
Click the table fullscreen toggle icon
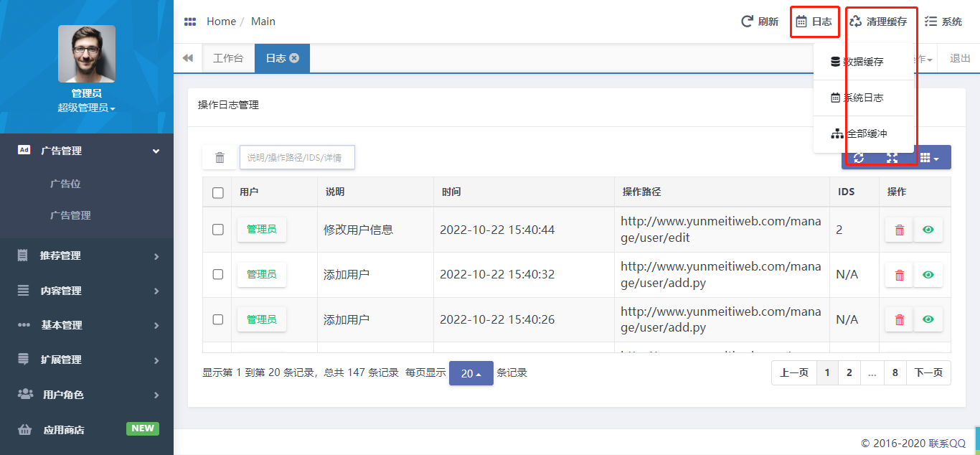(892, 158)
